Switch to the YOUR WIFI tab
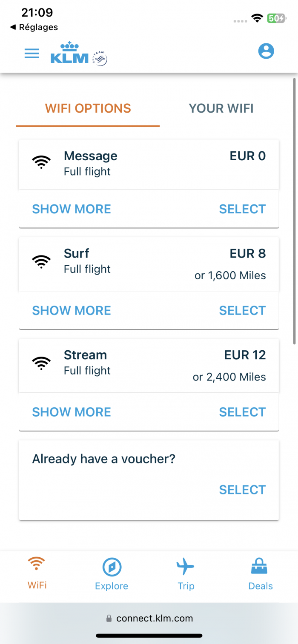Viewport: 298px width, 644px height. pos(221,108)
